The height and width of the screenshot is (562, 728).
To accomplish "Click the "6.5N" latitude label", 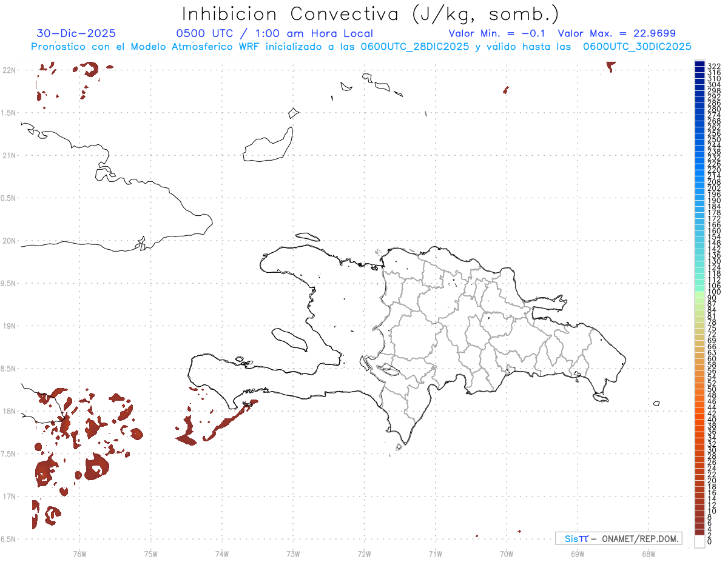I will (9, 539).
